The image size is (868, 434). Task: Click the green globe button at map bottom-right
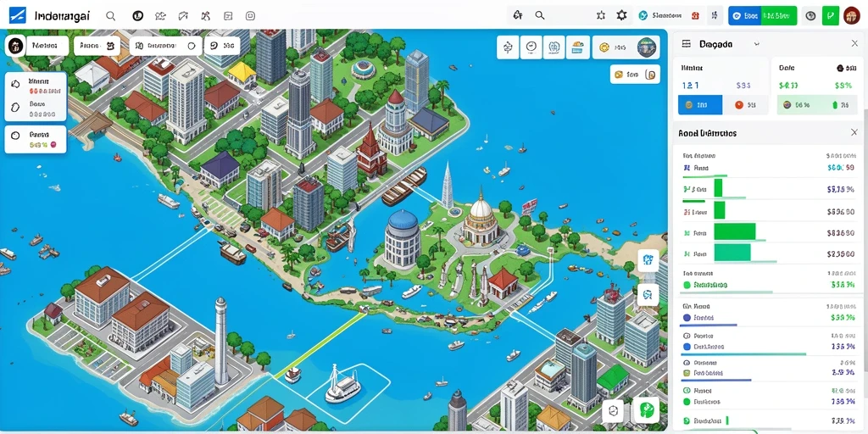tap(646, 409)
